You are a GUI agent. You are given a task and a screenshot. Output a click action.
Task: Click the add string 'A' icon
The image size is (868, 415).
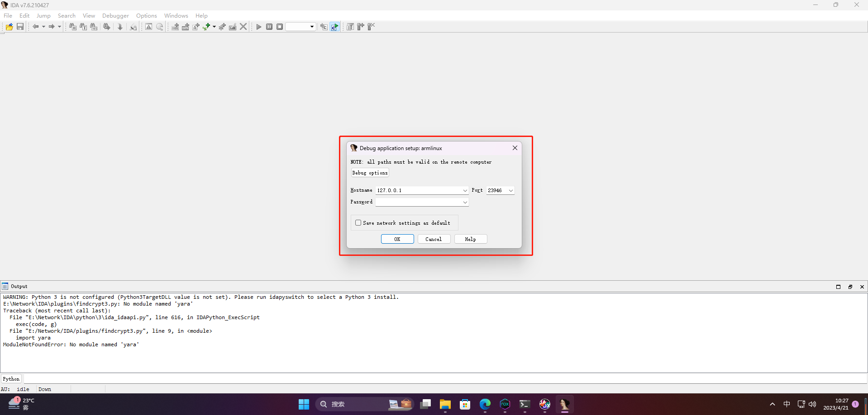pos(196,27)
